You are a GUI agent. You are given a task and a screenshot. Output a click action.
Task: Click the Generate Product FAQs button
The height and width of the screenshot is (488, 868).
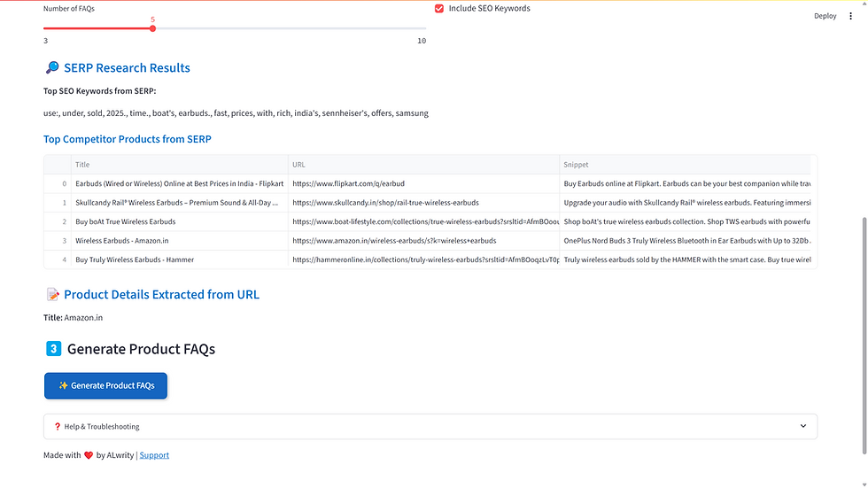coord(105,385)
